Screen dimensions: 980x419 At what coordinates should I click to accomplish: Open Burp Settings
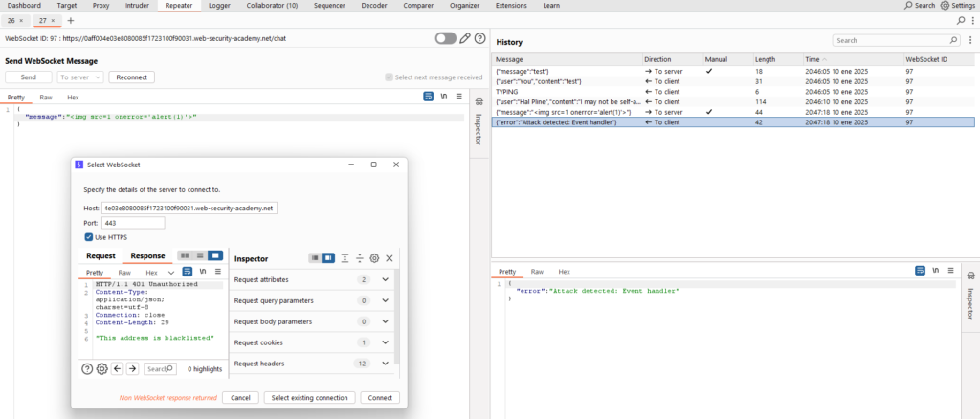[957, 5]
